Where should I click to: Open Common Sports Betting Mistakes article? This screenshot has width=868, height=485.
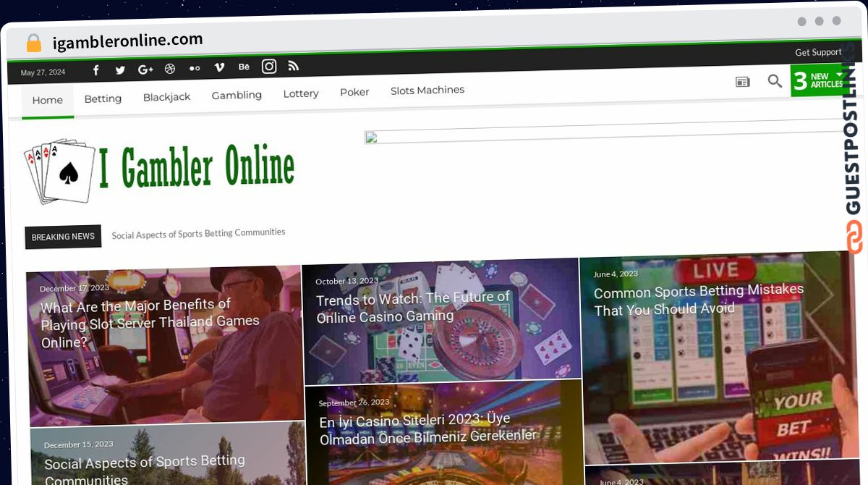coord(699,300)
